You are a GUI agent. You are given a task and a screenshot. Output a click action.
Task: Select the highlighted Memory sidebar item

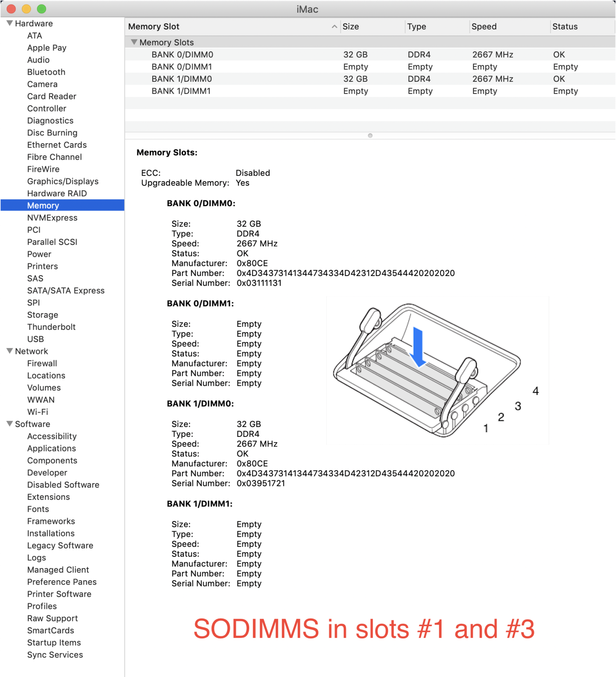pyautogui.click(x=62, y=205)
